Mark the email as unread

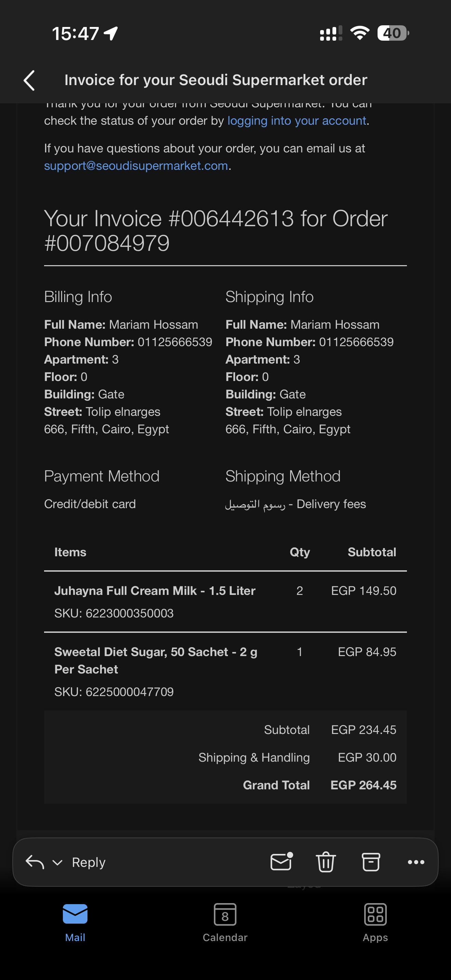(x=281, y=862)
